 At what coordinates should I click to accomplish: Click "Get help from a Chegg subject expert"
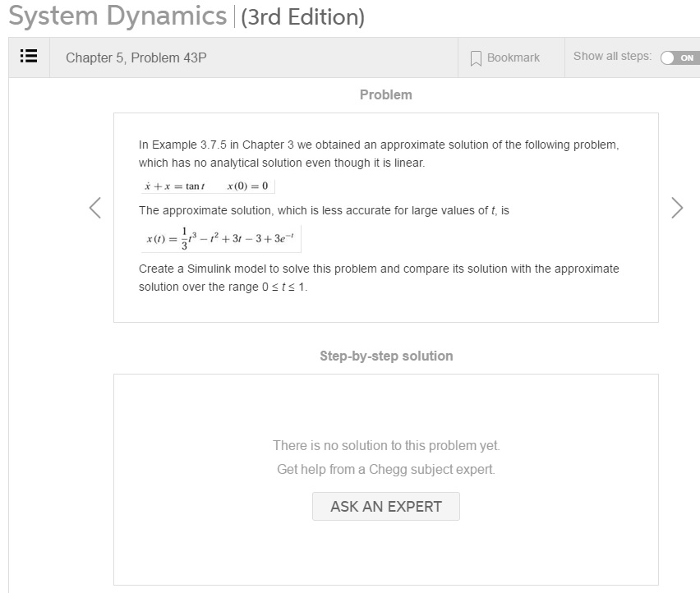tap(385, 468)
